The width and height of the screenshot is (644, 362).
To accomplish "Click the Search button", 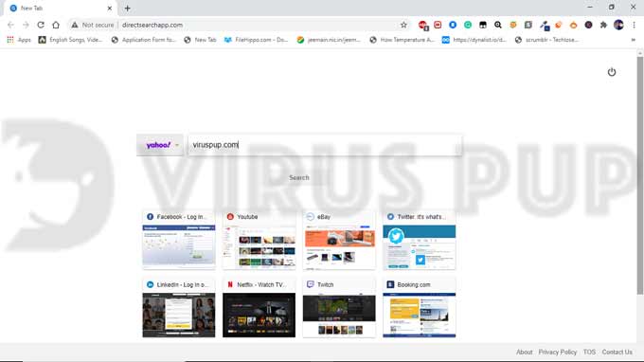I will 299,177.
